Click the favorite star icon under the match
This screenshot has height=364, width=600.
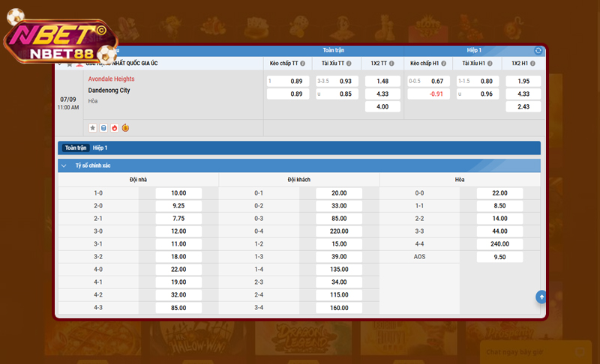tap(92, 128)
